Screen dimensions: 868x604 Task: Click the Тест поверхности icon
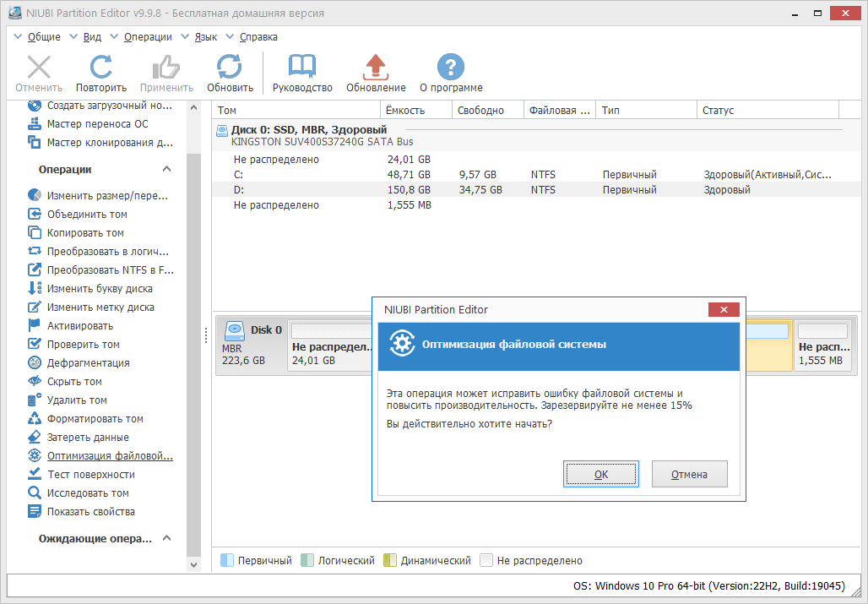(x=35, y=474)
